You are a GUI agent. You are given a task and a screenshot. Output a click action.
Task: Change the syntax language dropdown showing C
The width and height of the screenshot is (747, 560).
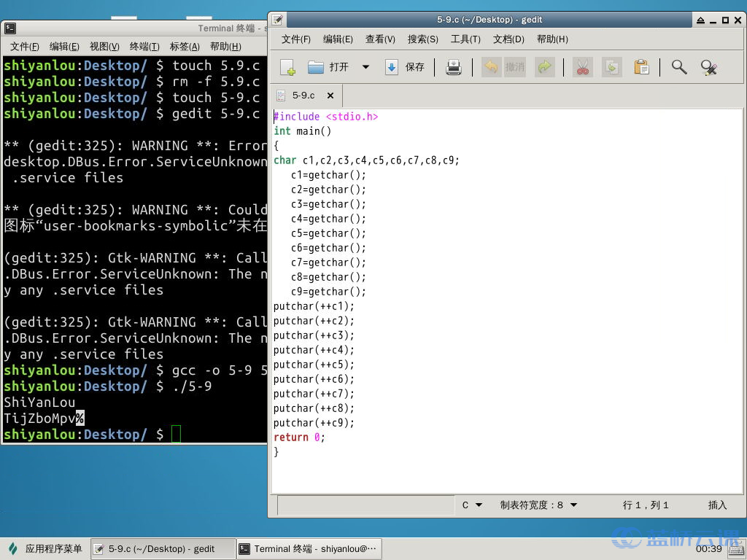(472, 505)
